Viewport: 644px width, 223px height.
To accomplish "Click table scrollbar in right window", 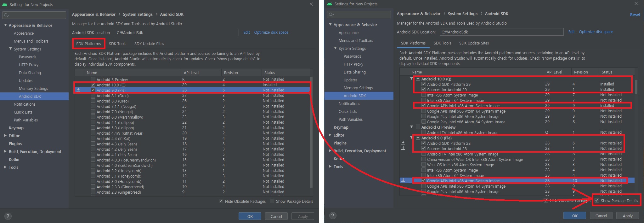I will point(636,87).
